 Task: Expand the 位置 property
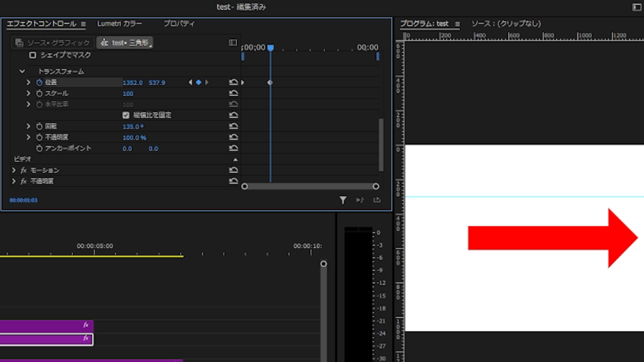28,82
